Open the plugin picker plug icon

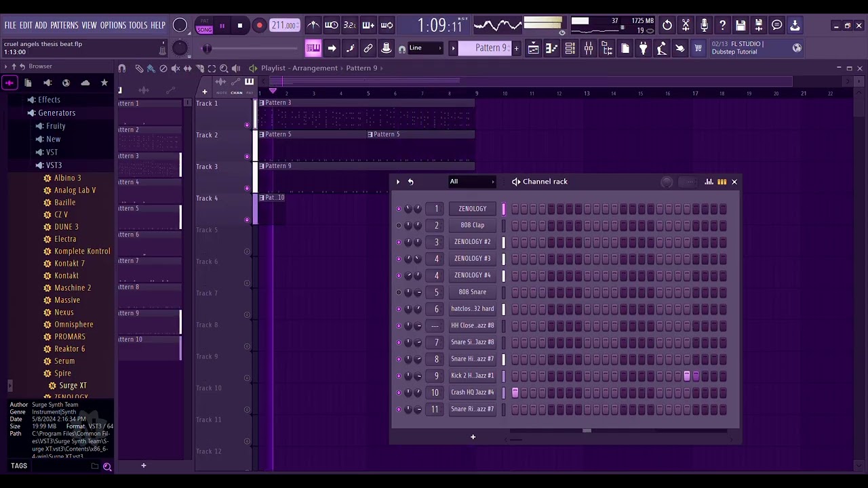643,48
